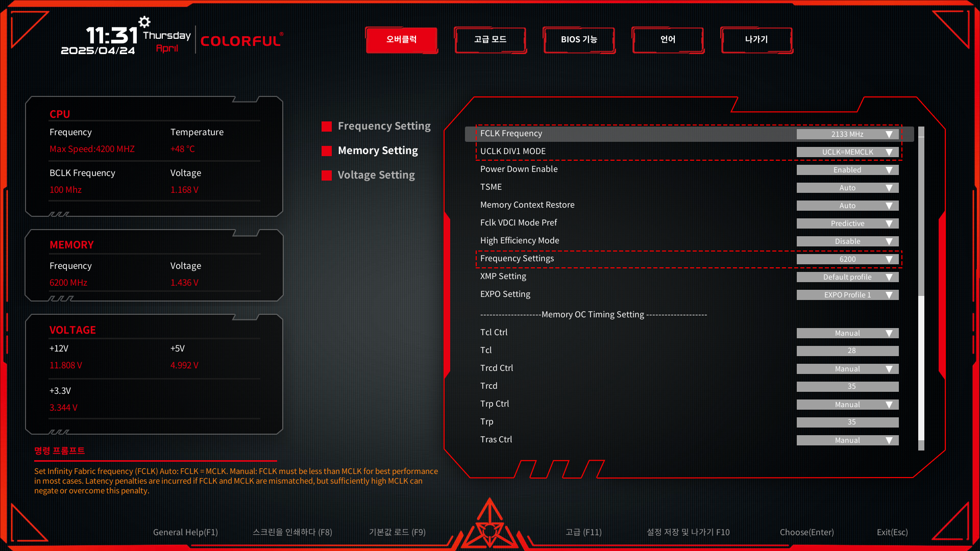The image size is (980, 551).
Task: Change the Tcl Ctrl Manual mode
Action: (847, 333)
